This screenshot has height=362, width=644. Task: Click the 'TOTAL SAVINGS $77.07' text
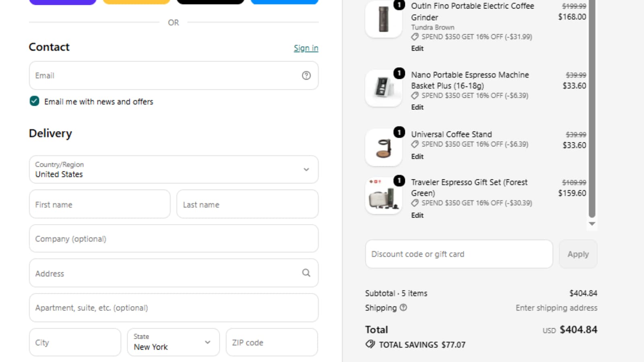pyautogui.click(x=422, y=345)
